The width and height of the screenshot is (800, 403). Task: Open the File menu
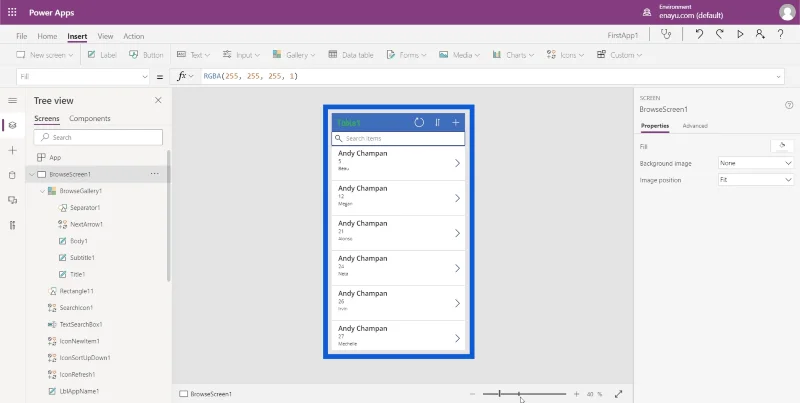click(21, 36)
